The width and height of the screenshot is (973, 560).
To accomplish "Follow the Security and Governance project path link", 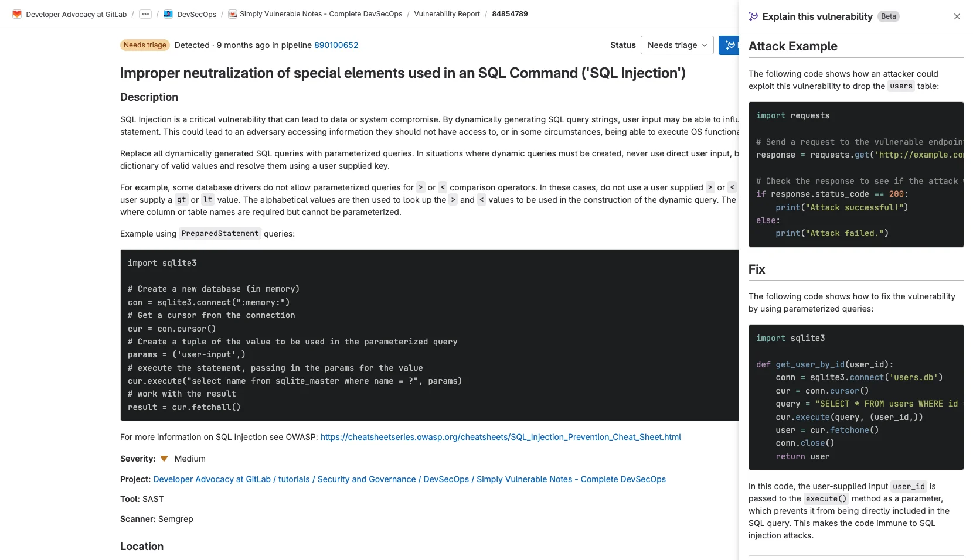I will click(x=366, y=479).
